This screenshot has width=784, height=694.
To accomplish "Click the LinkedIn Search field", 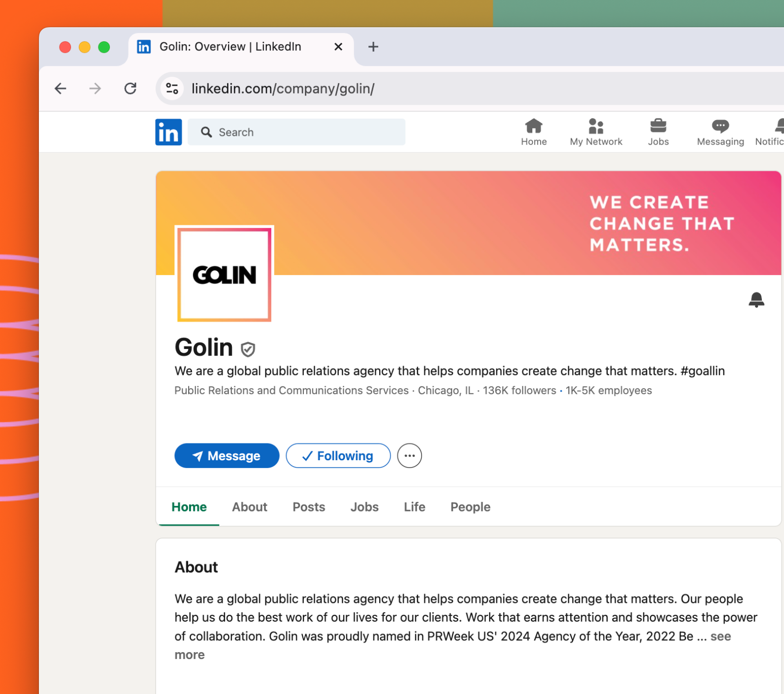I will coord(296,132).
